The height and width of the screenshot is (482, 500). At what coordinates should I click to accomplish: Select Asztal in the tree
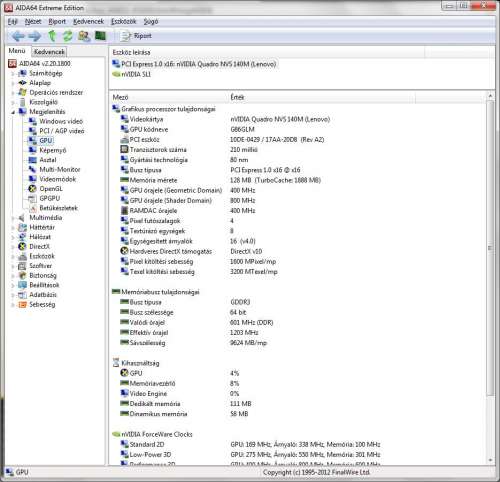48,160
